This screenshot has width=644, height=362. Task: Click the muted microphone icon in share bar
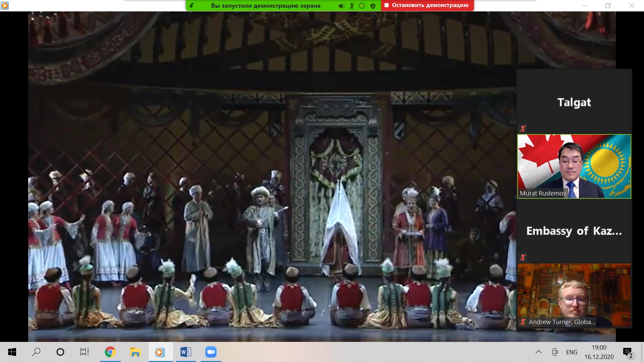point(352,6)
